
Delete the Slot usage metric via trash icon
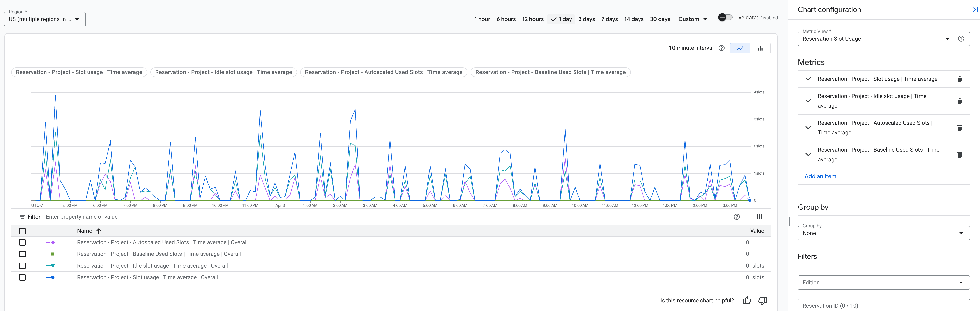coord(960,79)
